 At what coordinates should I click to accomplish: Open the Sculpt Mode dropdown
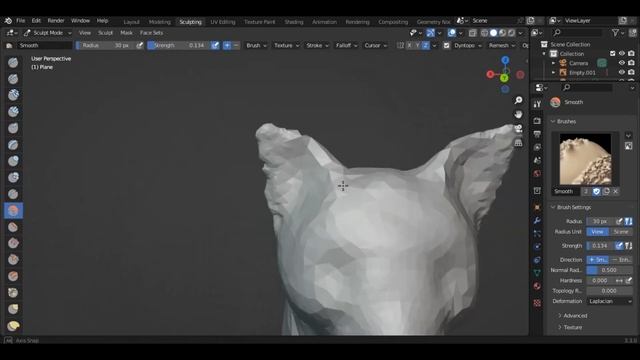point(47,33)
